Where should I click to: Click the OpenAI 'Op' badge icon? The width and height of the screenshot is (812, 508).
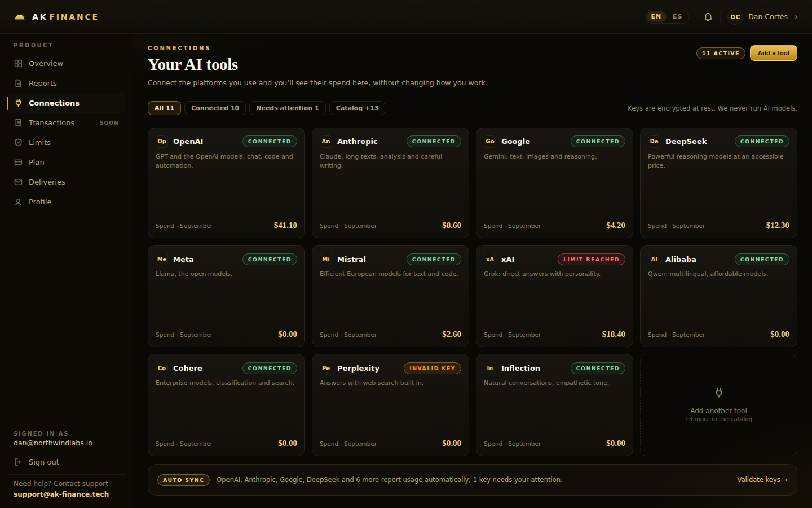point(162,142)
